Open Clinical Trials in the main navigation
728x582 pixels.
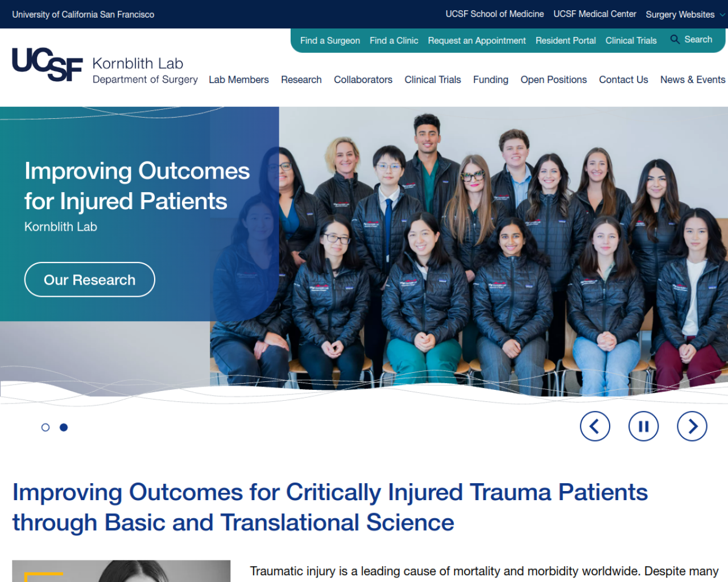(433, 80)
